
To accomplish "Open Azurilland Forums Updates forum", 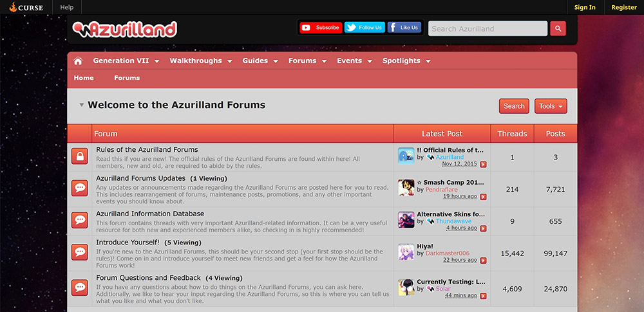I will (x=141, y=179).
